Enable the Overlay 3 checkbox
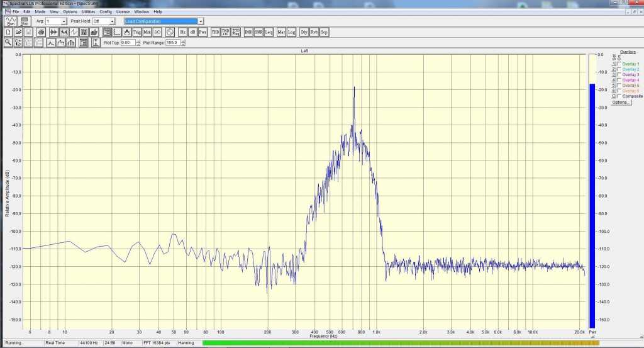The width and height of the screenshot is (644, 348). (619, 74)
